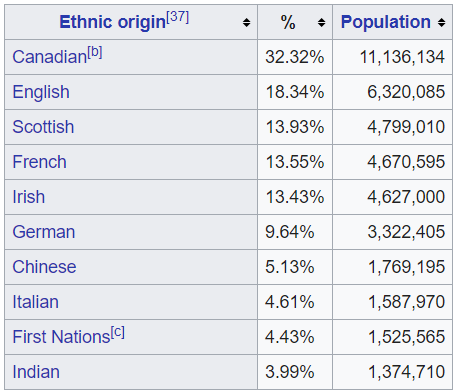
Task: Open the Scottish ethnic origin link
Action: [x=43, y=127]
